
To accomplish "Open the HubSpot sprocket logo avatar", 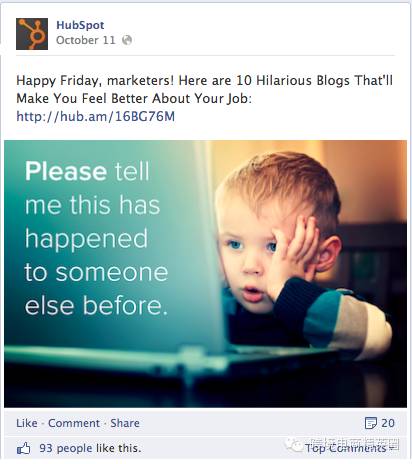I will [x=32, y=34].
